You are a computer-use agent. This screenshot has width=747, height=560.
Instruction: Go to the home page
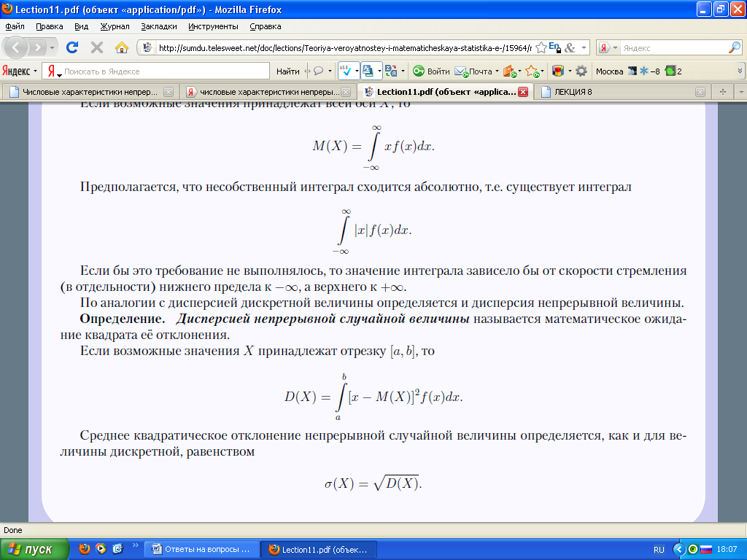point(122,47)
